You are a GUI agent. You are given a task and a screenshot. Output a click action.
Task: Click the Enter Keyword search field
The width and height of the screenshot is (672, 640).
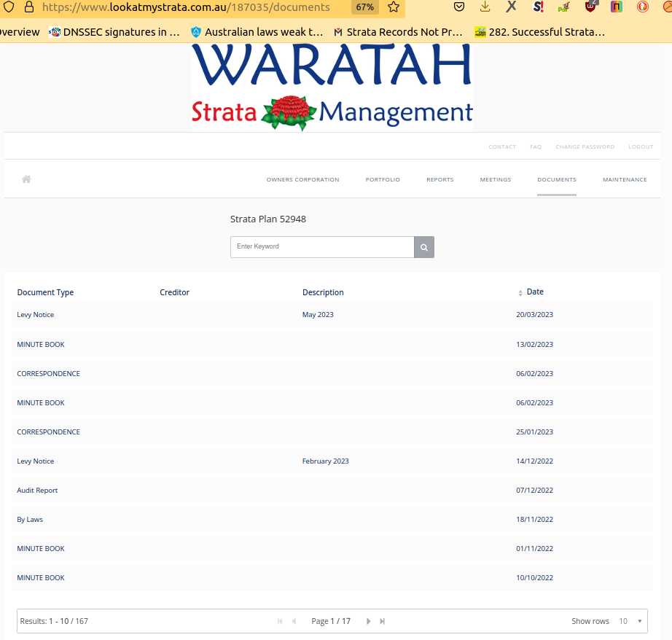click(x=322, y=247)
